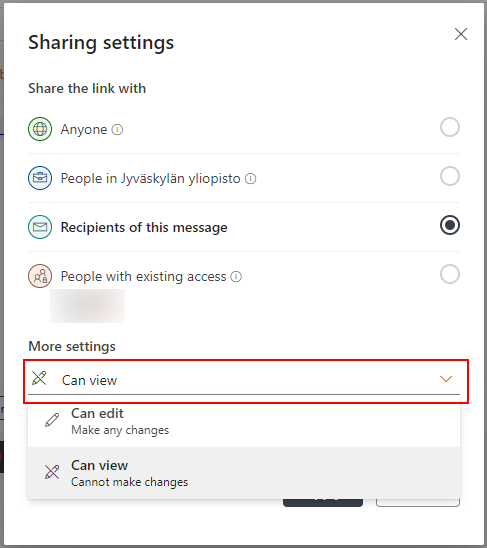Show info for People in Jyväskylän yliopisto
The width and height of the screenshot is (487, 548).
pyautogui.click(x=250, y=179)
